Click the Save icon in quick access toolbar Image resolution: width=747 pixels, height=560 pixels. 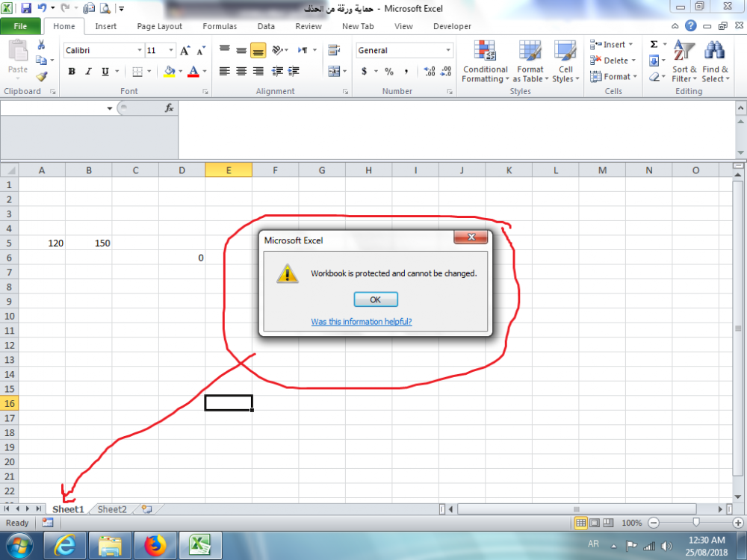tap(26, 8)
